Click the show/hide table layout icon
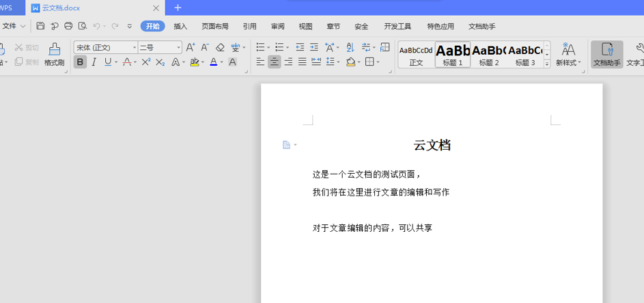644x303 pixels. (385, 47)
